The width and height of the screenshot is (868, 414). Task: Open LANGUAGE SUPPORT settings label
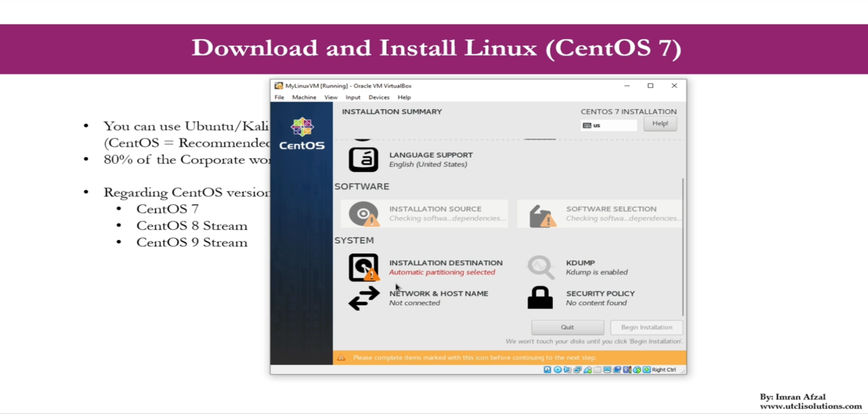431,155
